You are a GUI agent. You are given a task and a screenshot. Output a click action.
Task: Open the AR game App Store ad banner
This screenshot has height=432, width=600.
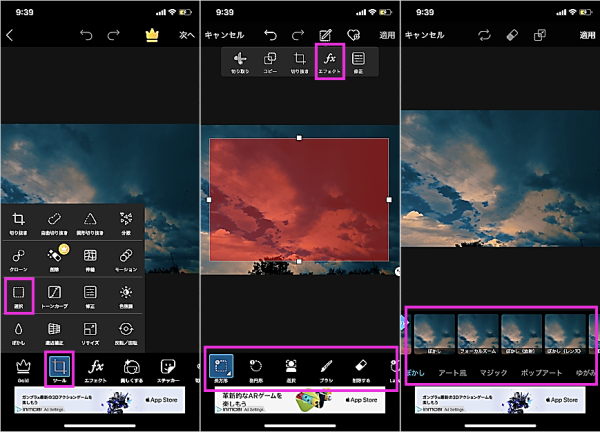tap(300, 401)
